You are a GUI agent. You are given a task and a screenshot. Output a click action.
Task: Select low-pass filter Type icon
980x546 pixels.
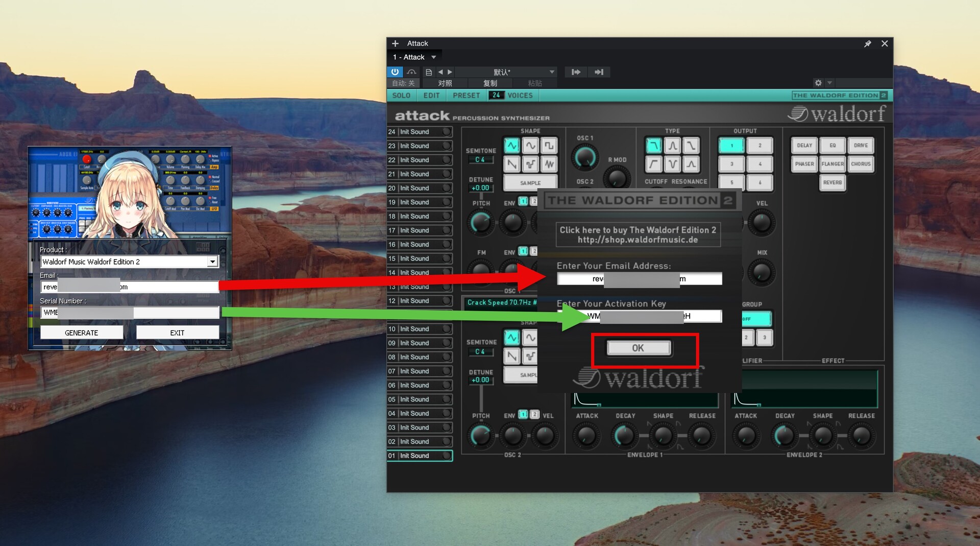pos(654,146)
